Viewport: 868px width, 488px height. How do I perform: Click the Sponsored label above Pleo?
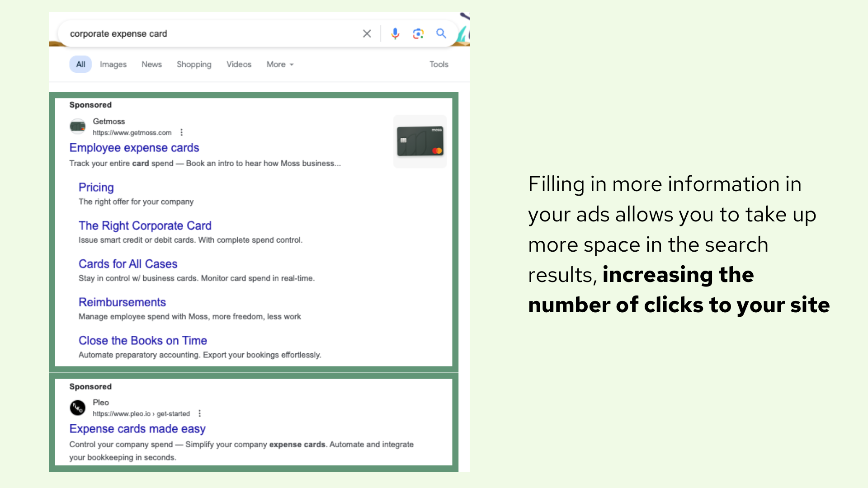click(x=90, y=387)
